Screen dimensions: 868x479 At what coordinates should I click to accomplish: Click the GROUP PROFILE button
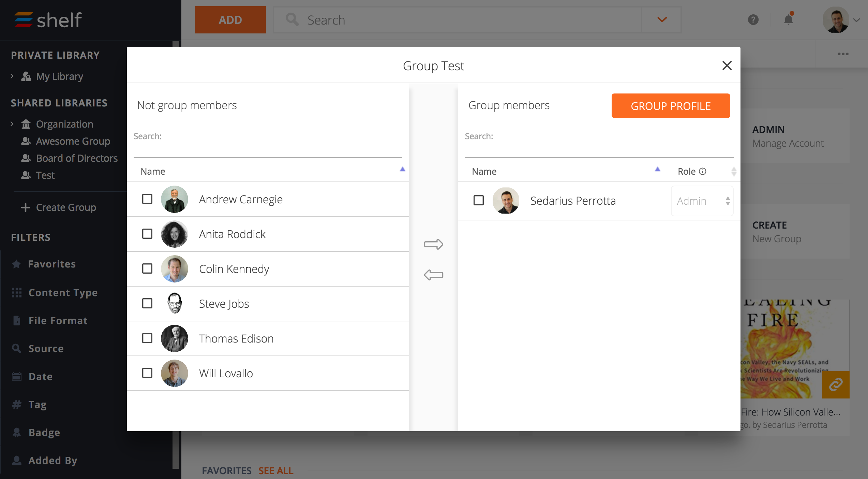pos(671,106)
